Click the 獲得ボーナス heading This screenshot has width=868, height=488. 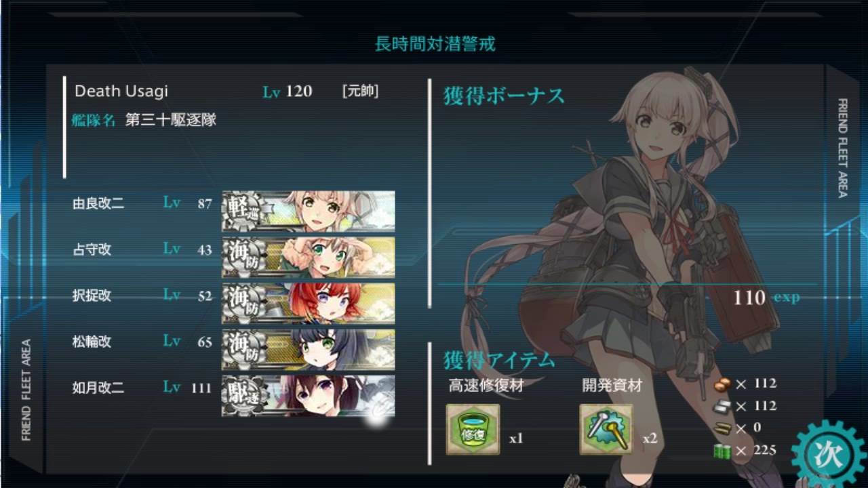pos(504,96)
